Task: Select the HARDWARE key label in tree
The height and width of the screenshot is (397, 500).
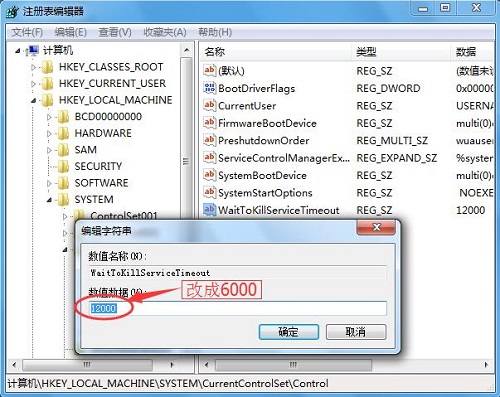Action: [103, 133]
